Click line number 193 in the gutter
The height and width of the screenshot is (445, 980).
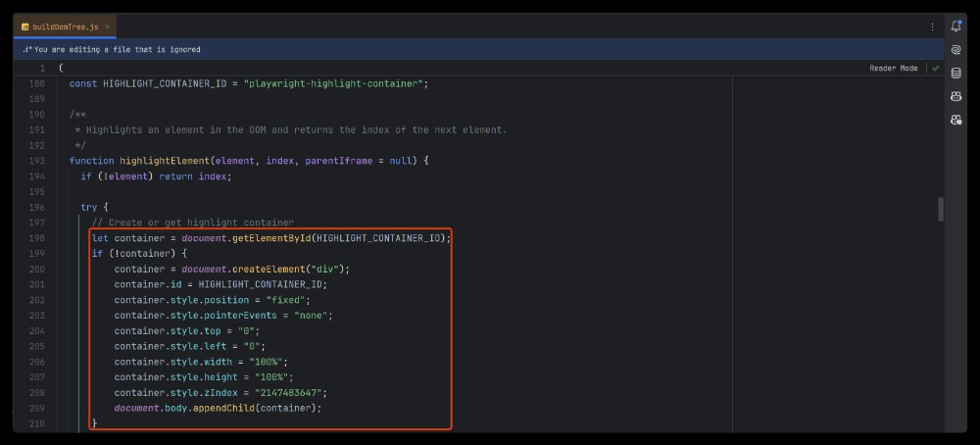click(x=36, y=161)
